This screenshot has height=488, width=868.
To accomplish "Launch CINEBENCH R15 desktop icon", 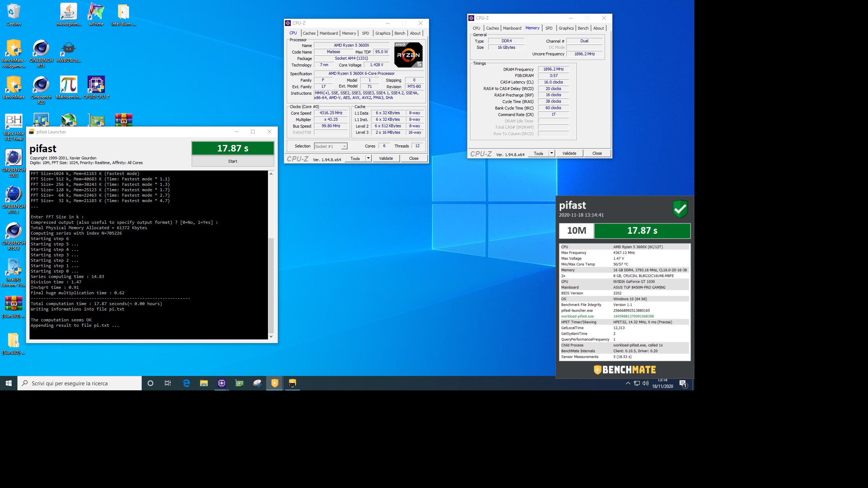I will [x=41, y=53].
